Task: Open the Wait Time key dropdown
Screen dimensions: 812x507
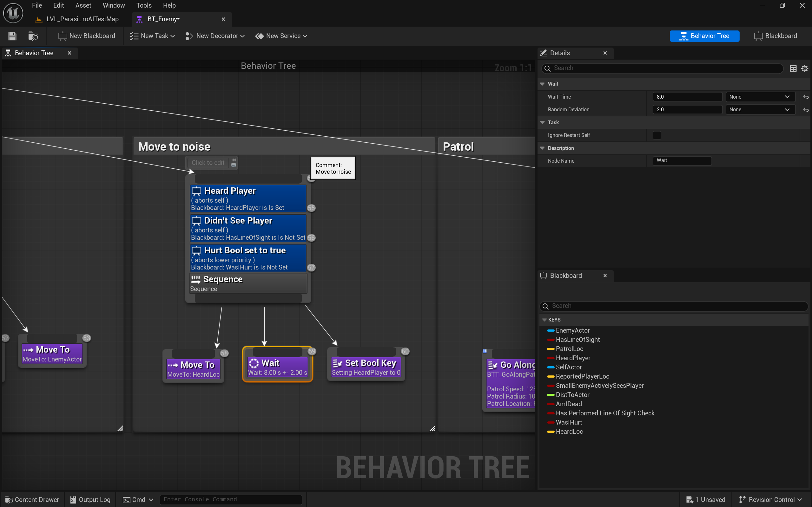Action: point(760,97)
